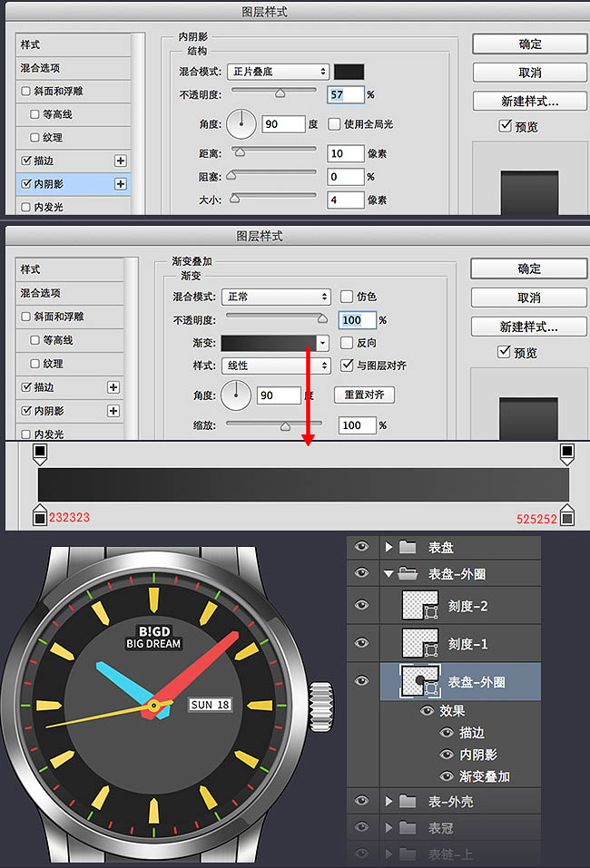This screenshot has height=868, width=590.
Task: Click 确定 in inner shadow dialog
Action: 529,44
